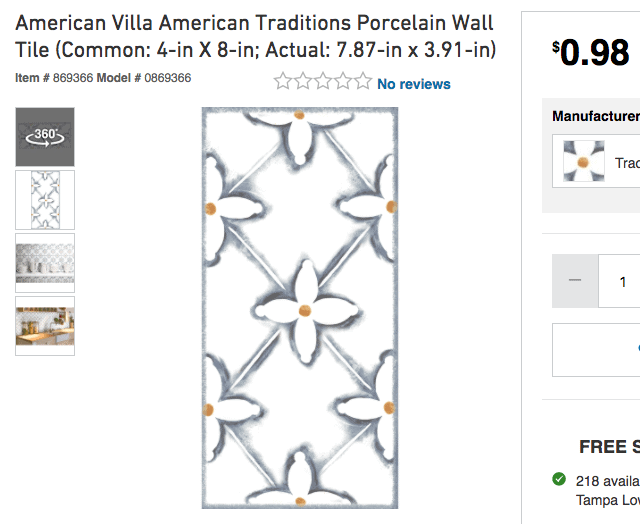The image size is (640, 524).
Task: Click the 218 available stock text
Action: coord(608,481)
